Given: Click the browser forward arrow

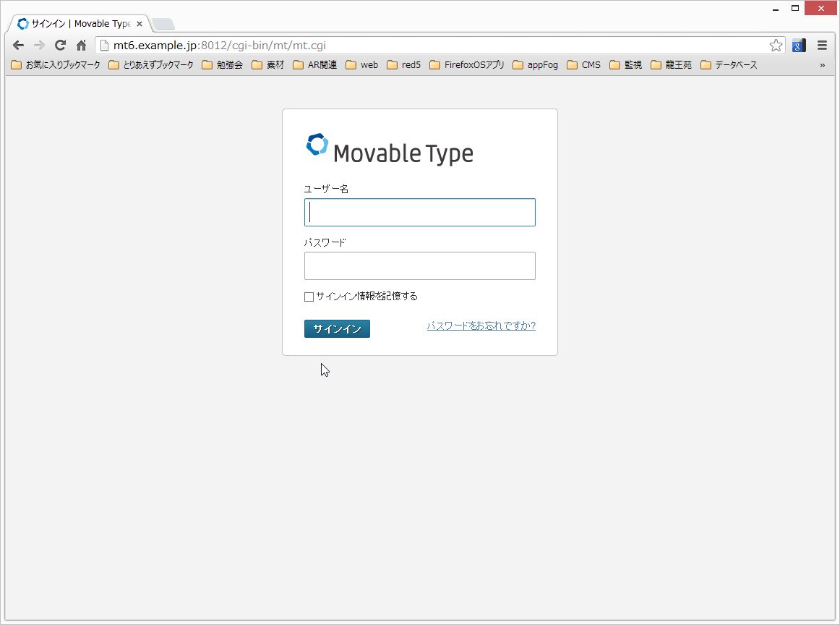Looking at the screenshot, I should (39, 46).
